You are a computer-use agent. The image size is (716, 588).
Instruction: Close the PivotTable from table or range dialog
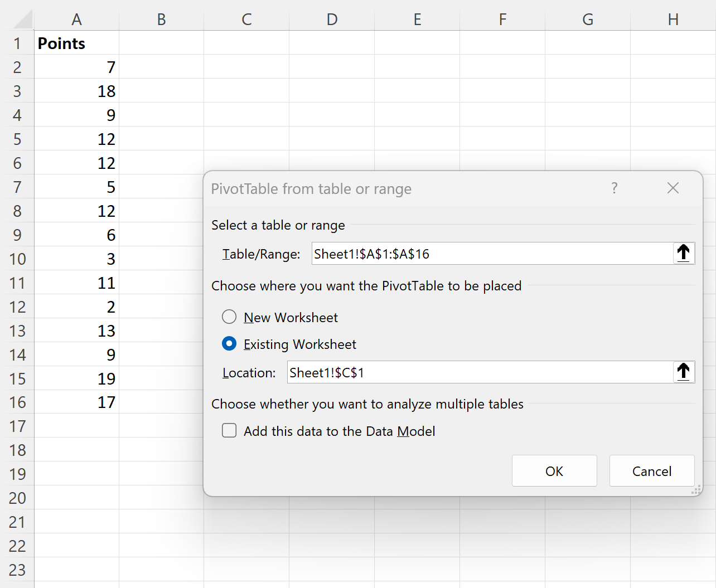673,188
